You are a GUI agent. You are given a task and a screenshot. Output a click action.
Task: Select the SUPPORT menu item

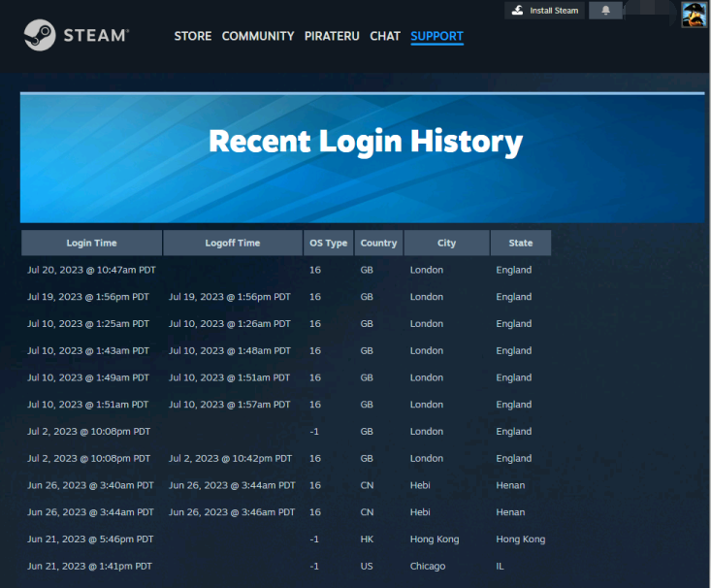[437, 36]
